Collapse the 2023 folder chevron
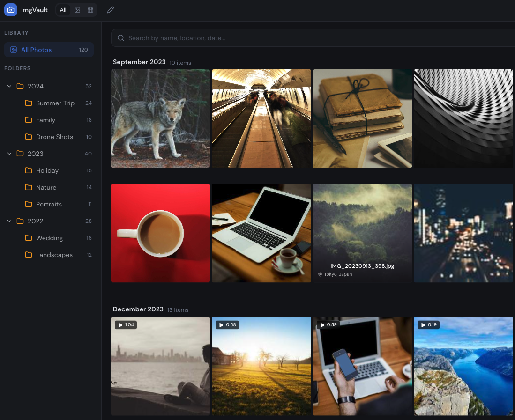The height and width of the screenshot is (420, 515). (x=9, y=154)
